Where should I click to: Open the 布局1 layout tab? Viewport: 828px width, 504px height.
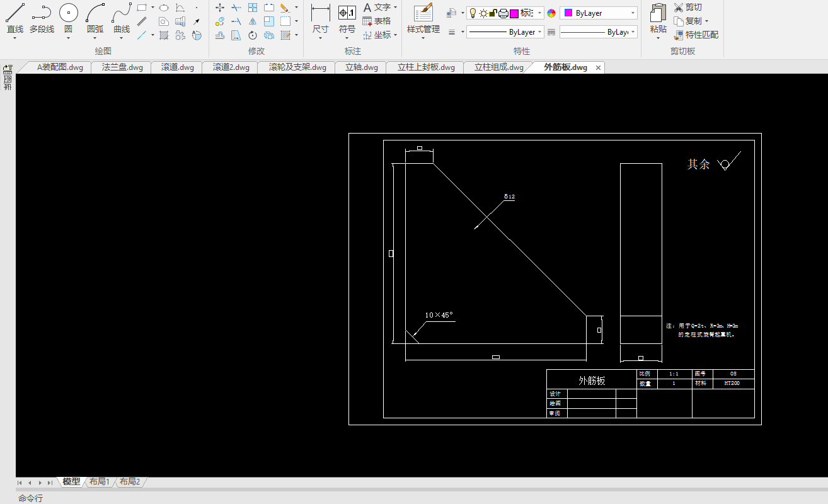(x=100, y=482)
